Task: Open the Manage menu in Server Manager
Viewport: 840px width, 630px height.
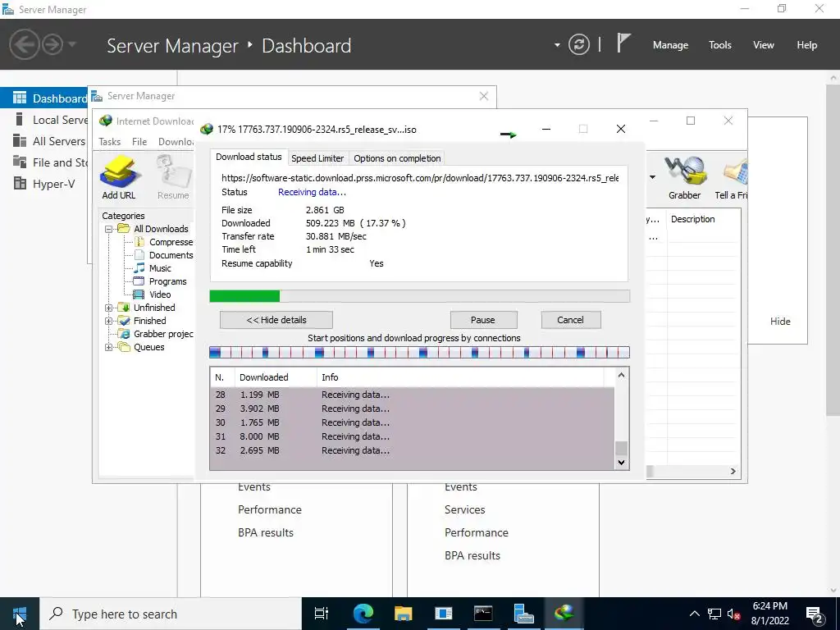Action: [x=670, y=45]
